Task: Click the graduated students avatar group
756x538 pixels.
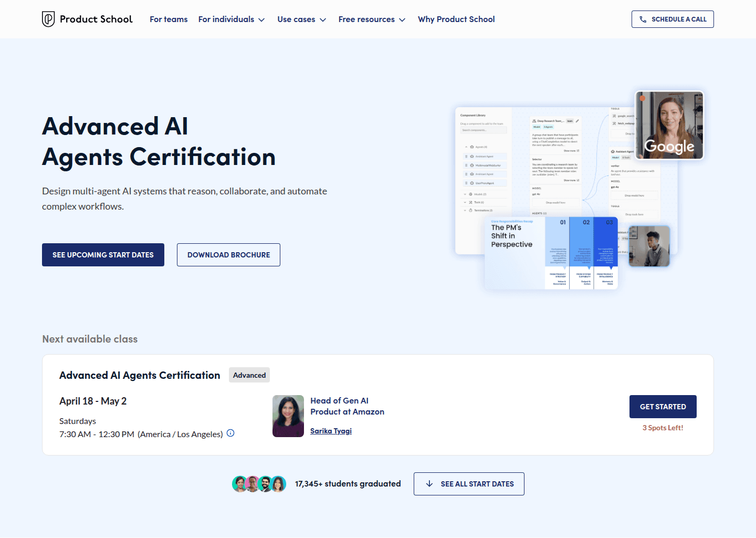Action: 259,483
